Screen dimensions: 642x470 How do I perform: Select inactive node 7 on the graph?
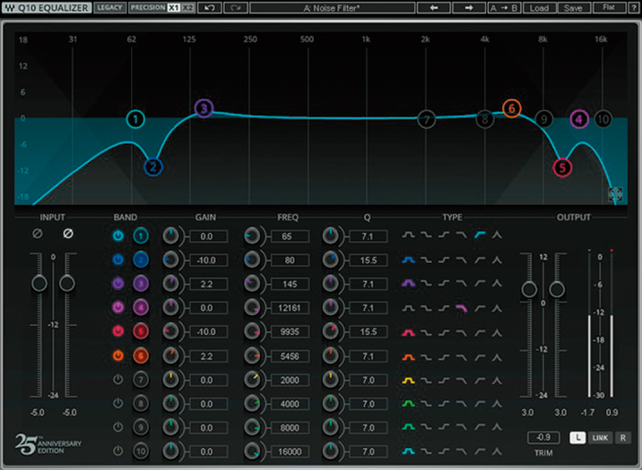pyautogui.click(x=426, y=120)
